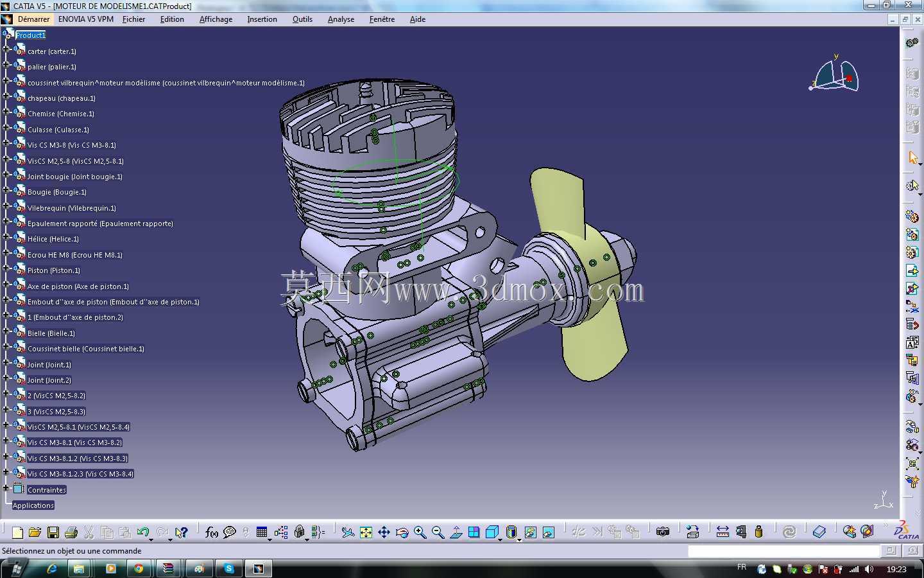
Task: Click the Zoom Out magnifier
Action: coord(438,532)
